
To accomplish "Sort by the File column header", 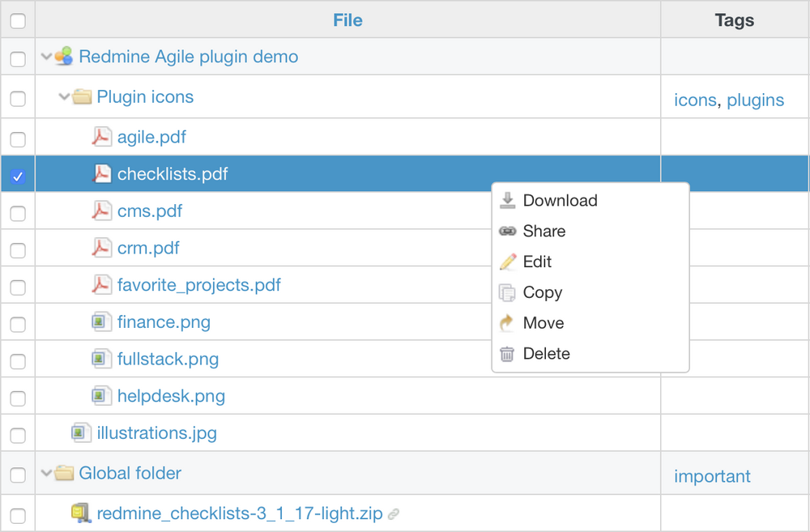I will (x=347, y=20).
